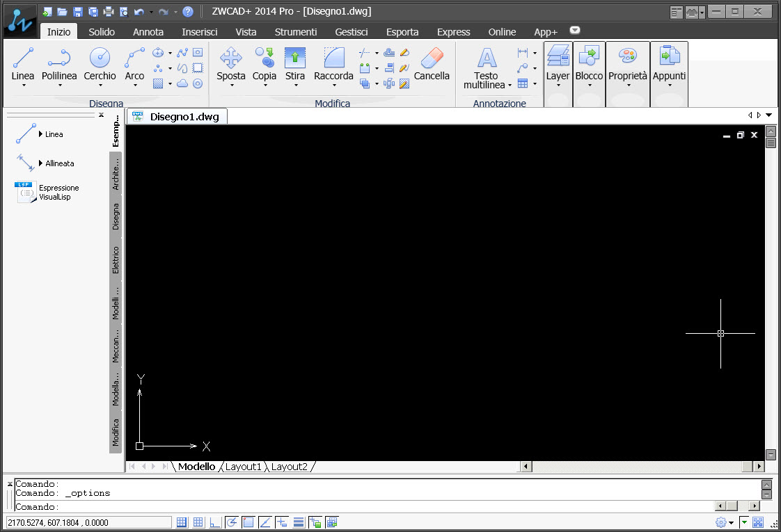This screenshot has height=532, width=781.
Task: Select the ellipse tool icon
Action: coord(158,53)
